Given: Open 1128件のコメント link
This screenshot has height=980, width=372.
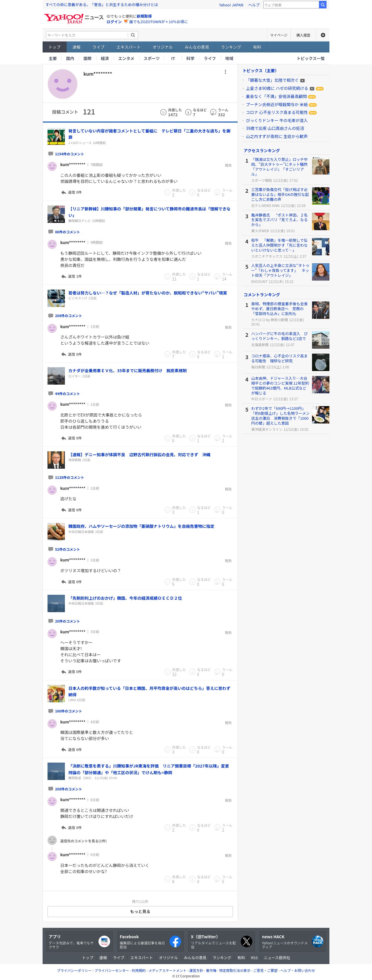Looking at the screenshot, I should 69,477.
